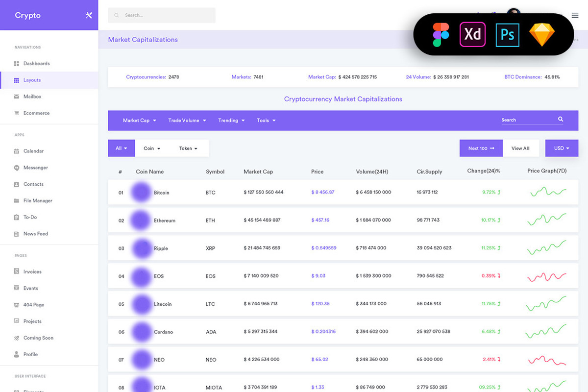Click the Photoshop logo icon

point(507,34)
